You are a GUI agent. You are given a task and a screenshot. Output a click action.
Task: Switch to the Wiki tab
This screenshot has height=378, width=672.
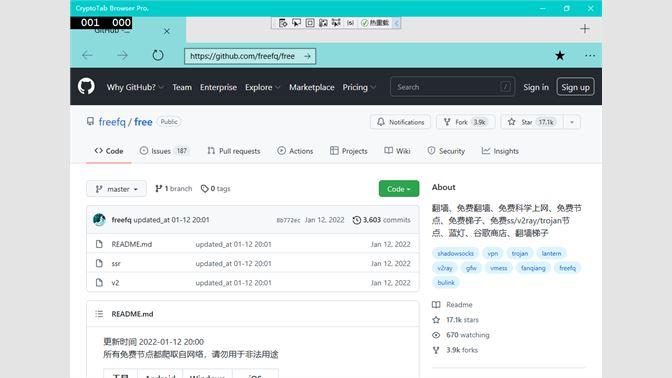(x=397, y=151)
